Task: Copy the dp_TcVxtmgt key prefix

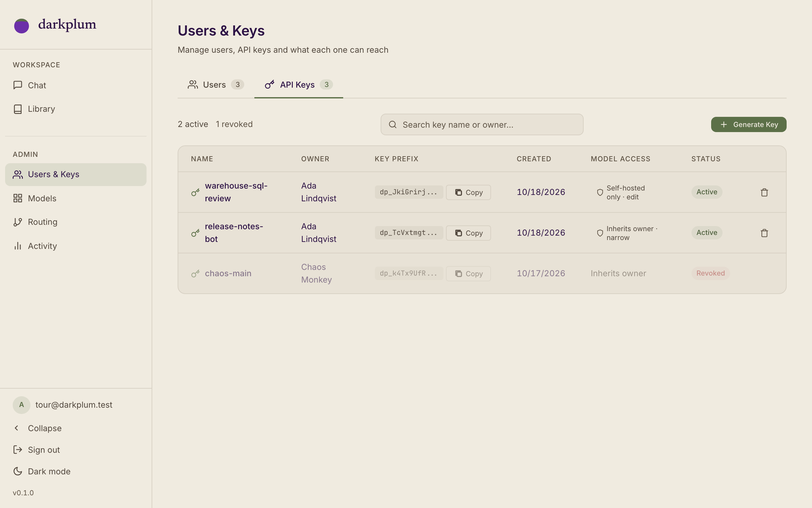Action: [x=468, y=233]
